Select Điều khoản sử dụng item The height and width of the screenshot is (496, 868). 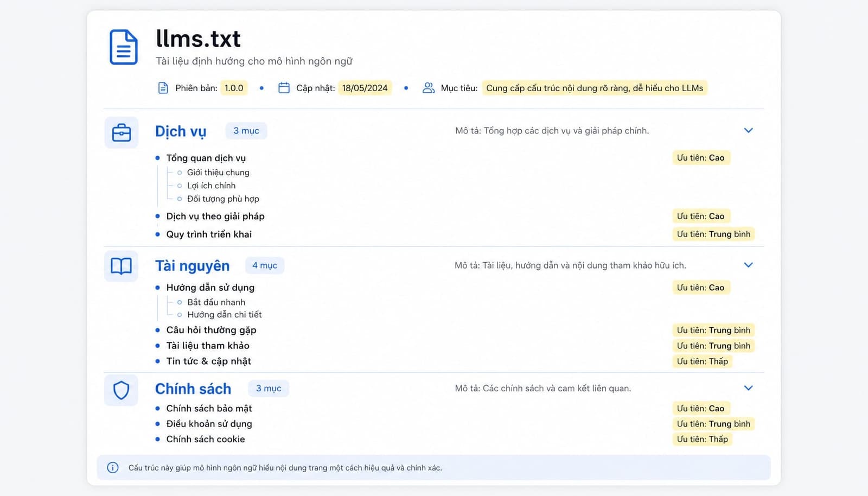209,424
